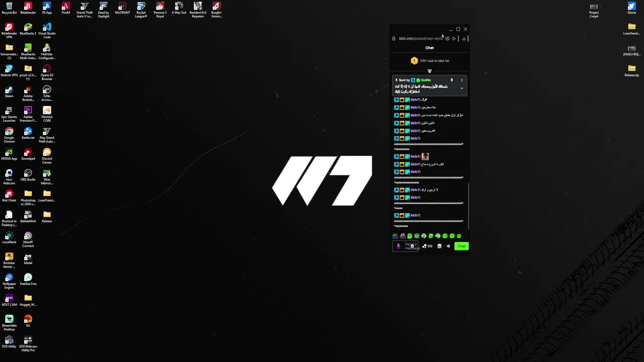Viewport: 644px width, 362px height.
Task: Open the NZXT CAM shortcut
Action: coord(9,301)
